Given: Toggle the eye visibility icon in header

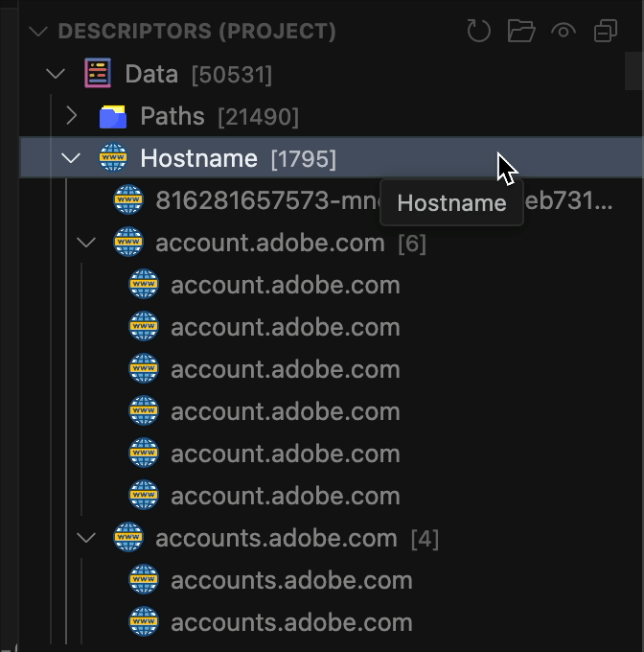Looking at the screenshot, I should (x=563, y=32).
